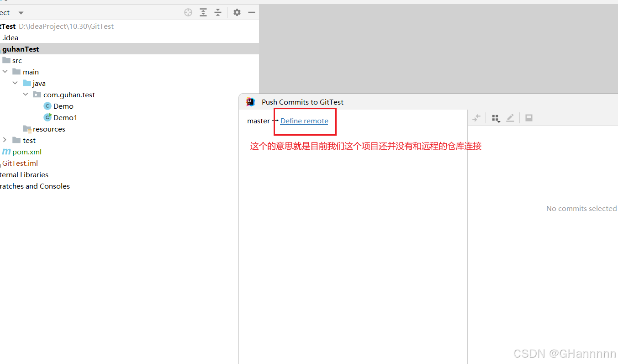Open the project panel settings gear
618x364 pixels.
(x=237, y=12)
